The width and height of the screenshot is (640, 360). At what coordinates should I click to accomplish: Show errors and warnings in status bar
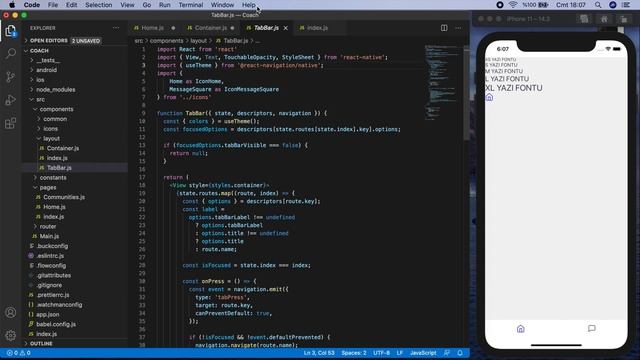18,353
